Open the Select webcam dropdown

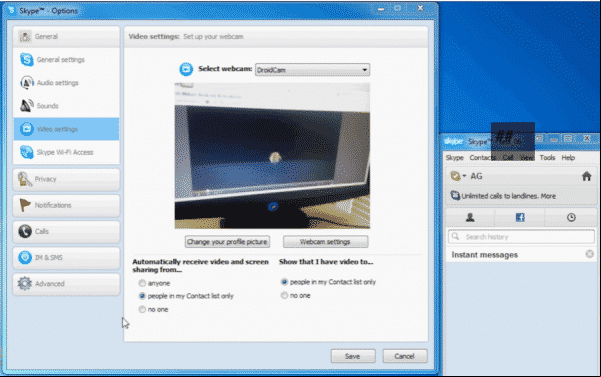tap(312, 70)
